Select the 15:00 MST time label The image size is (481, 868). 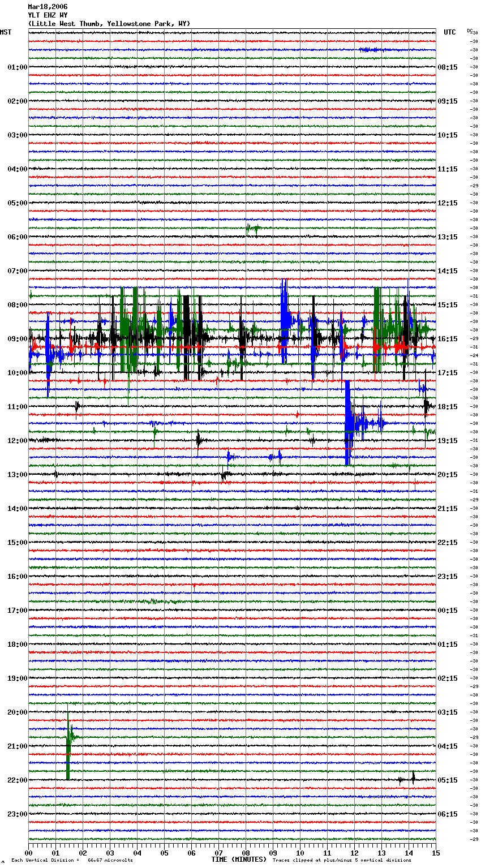[18, 543]
